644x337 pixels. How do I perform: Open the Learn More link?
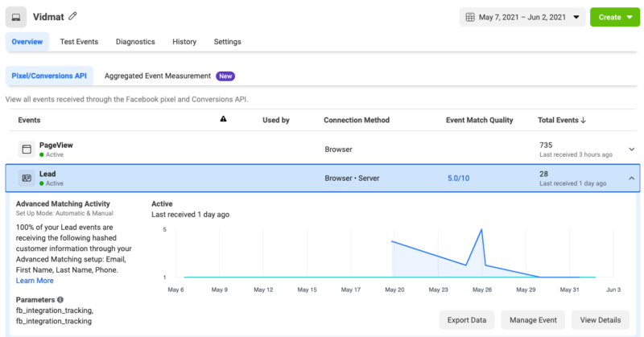(x=35, y=281)
